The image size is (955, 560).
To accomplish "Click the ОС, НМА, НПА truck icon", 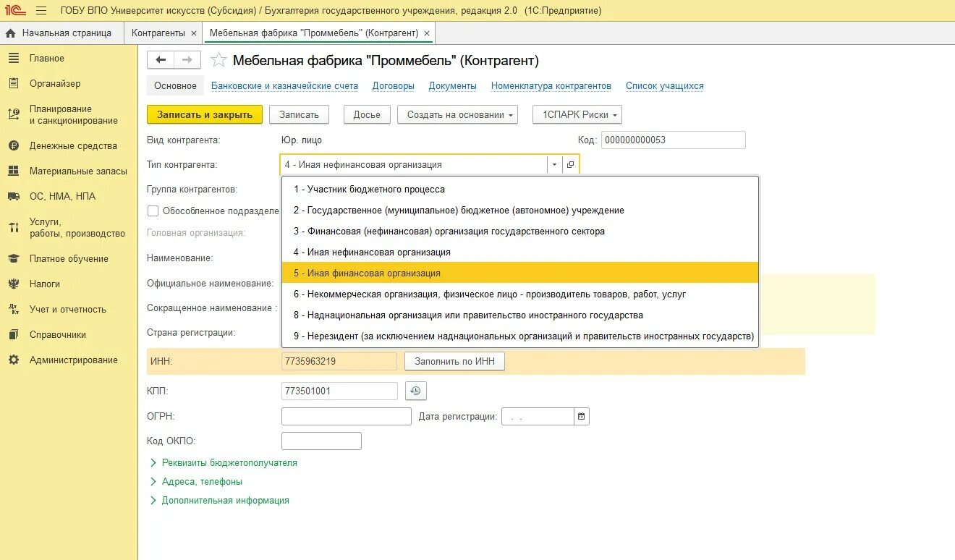I will tap(14, 197).
